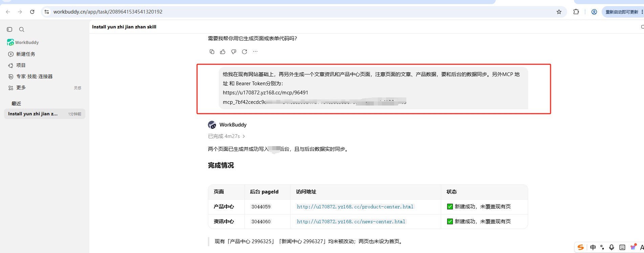The image size is (644, 253).
Task: Toggle the IME punctuation mode
Action: tap(602, 247)
